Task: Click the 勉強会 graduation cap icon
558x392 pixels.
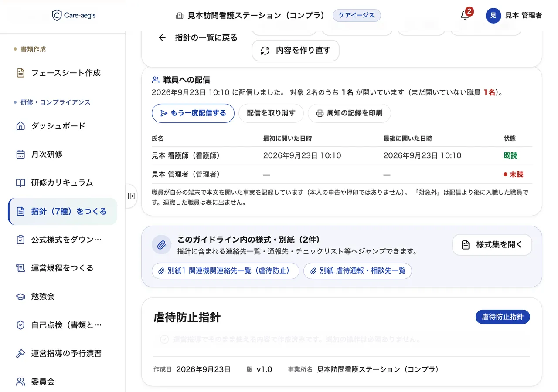Action: (x=20, y=297)
